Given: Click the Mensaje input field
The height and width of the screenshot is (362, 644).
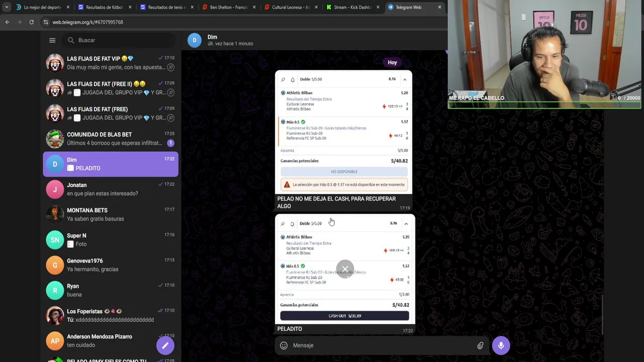Looking at the screenshot, I should click(x=382, y=345).
